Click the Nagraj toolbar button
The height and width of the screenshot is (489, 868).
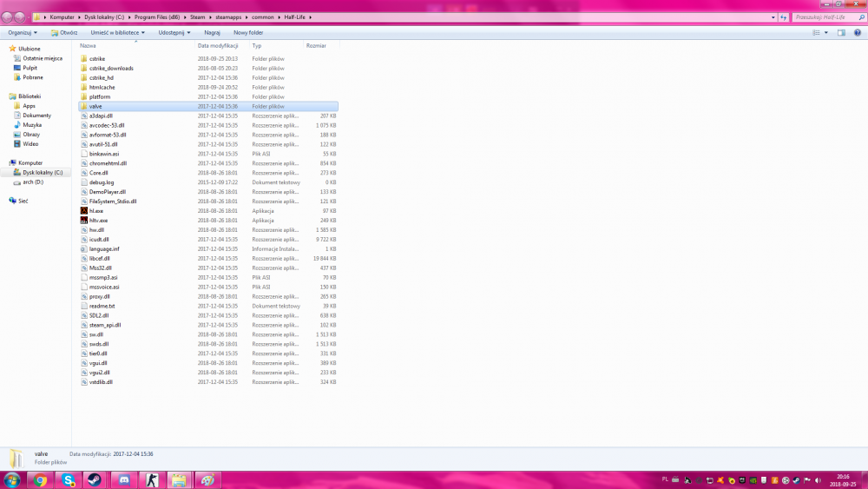point(212,32)
